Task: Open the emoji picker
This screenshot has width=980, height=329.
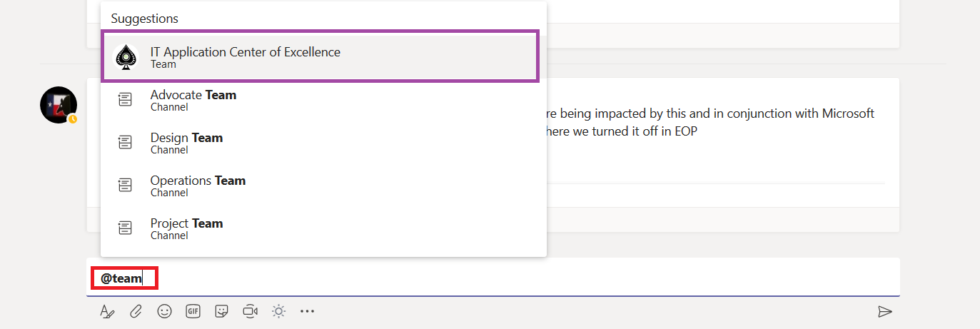Action: tap(164, 311)
